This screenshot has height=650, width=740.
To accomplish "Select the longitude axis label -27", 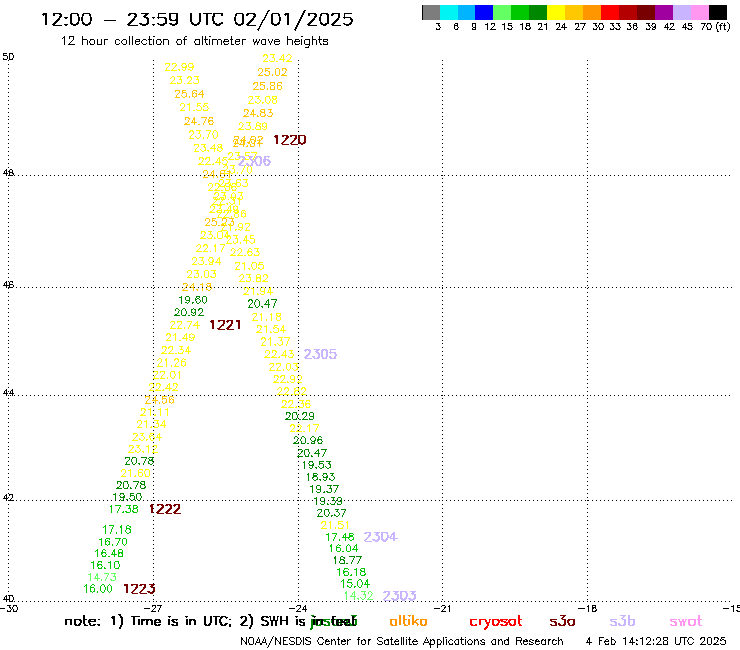I will pos(153,608).
